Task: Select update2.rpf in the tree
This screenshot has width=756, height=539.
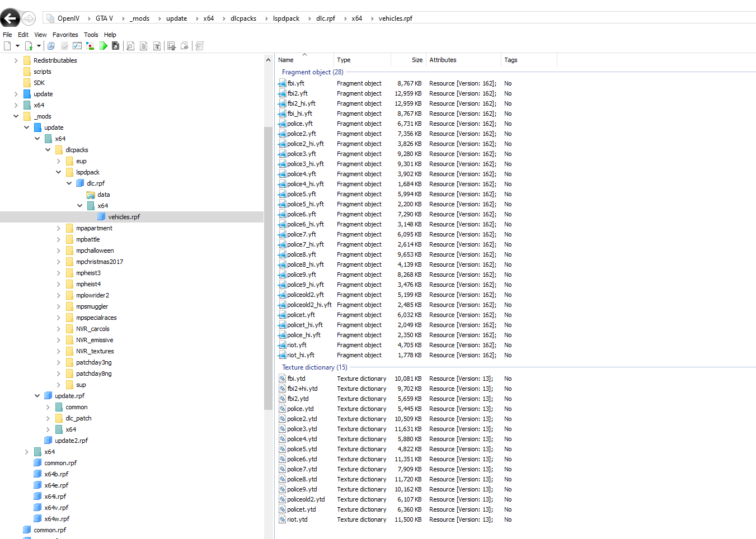Action: (71, 441)
